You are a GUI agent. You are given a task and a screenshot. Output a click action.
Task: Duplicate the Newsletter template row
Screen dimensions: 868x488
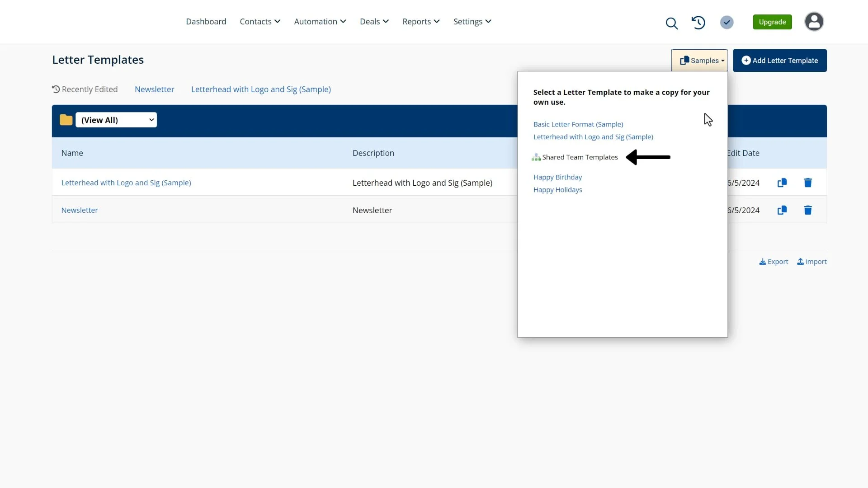(782, 210)
